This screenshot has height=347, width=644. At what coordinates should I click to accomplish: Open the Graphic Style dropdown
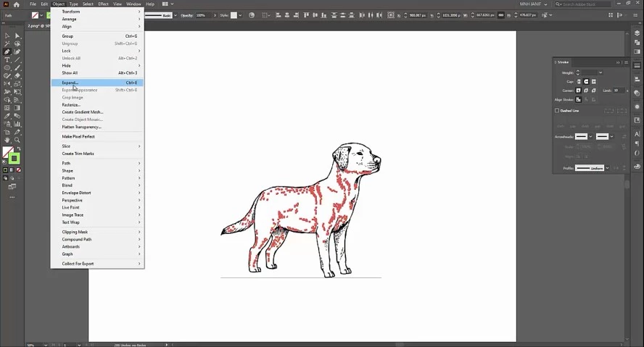pos(240,15)
